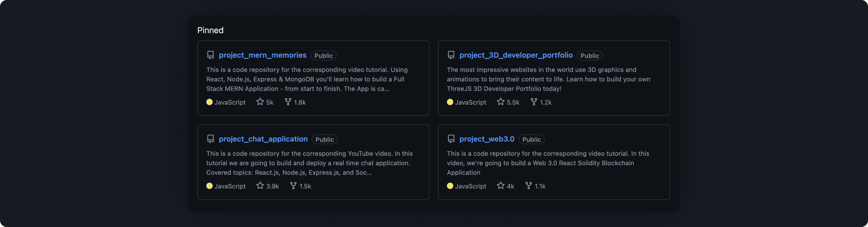
Task: Click the repository icon beside project_web3.0
Action: point(451,139)
